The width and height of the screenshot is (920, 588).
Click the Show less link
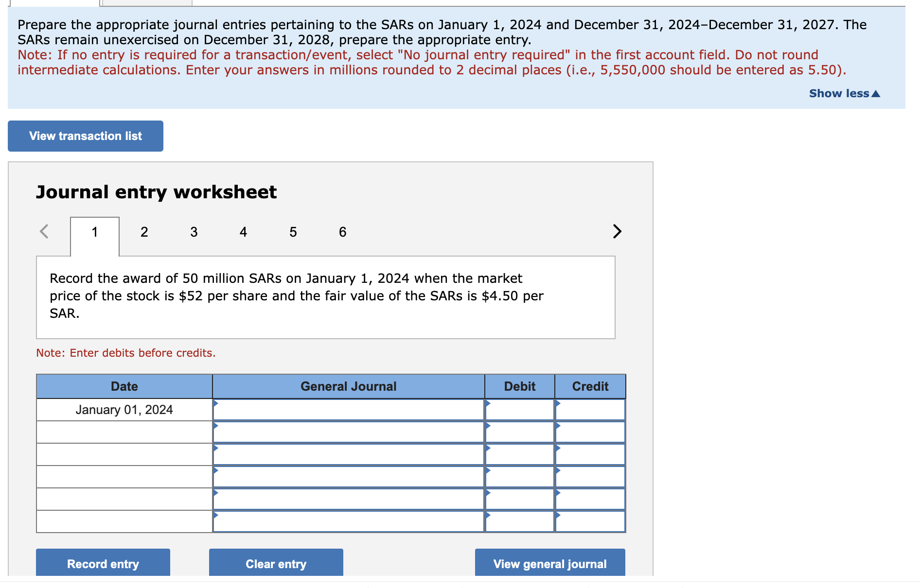click(x=844, y=93)
